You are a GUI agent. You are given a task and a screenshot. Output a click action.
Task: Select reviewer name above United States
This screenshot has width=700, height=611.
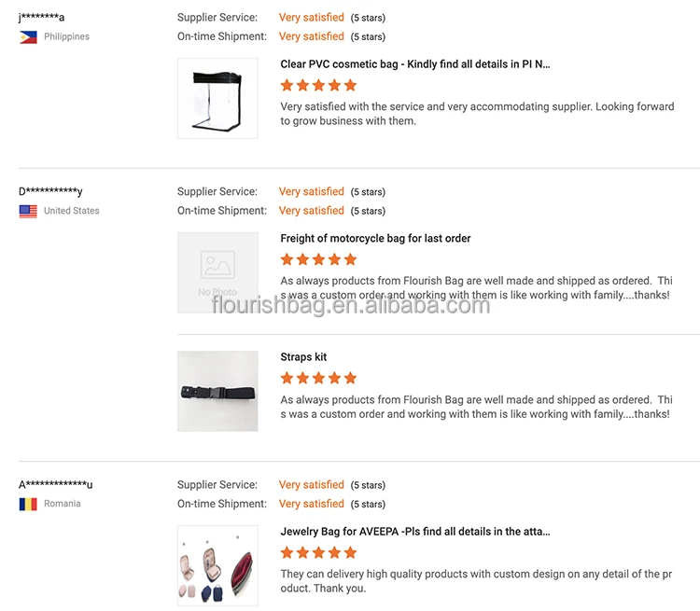[x=50, y=192]
